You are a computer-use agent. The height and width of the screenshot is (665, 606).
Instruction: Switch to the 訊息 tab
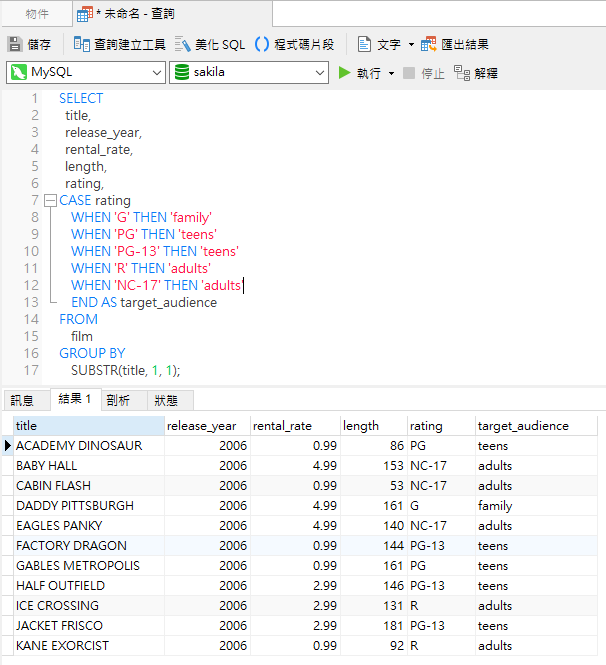23,400
